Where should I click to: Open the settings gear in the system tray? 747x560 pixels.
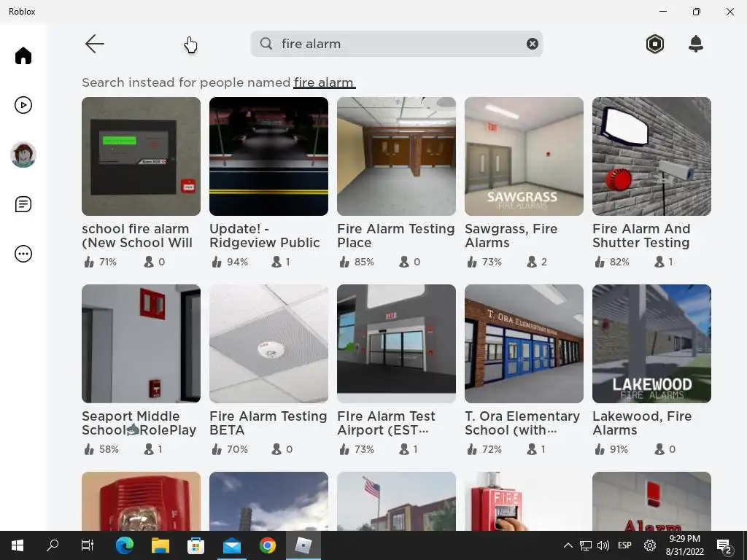649,545
